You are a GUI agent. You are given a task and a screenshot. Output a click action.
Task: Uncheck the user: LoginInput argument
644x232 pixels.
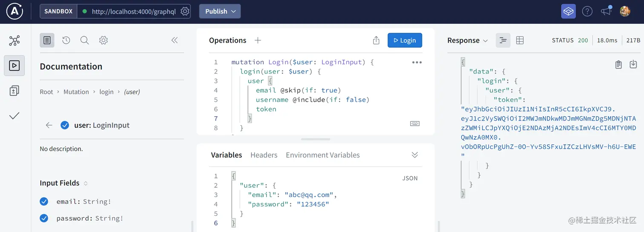(x=65, y=125)
